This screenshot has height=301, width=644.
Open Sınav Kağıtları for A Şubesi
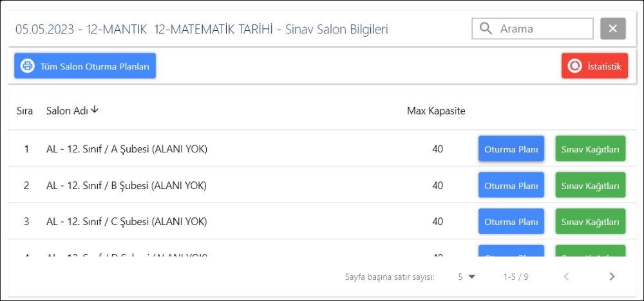(590, 149)
